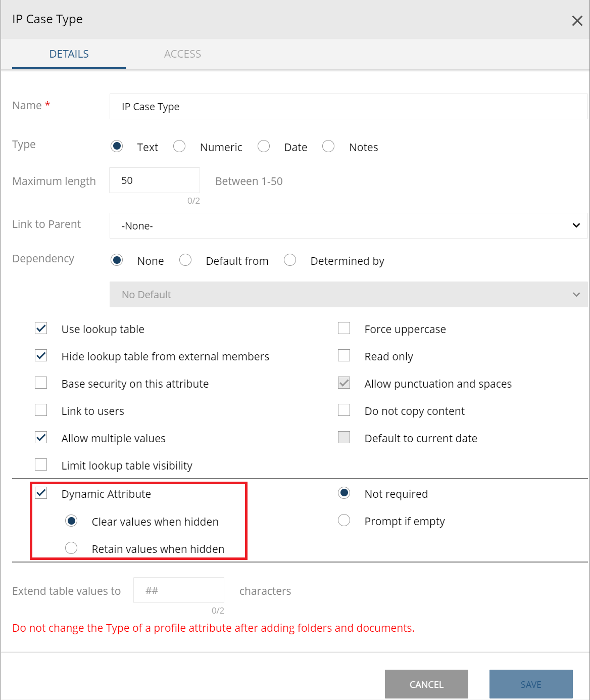
Task: Select the Numeric type radio button
Action: click(179, 146)
